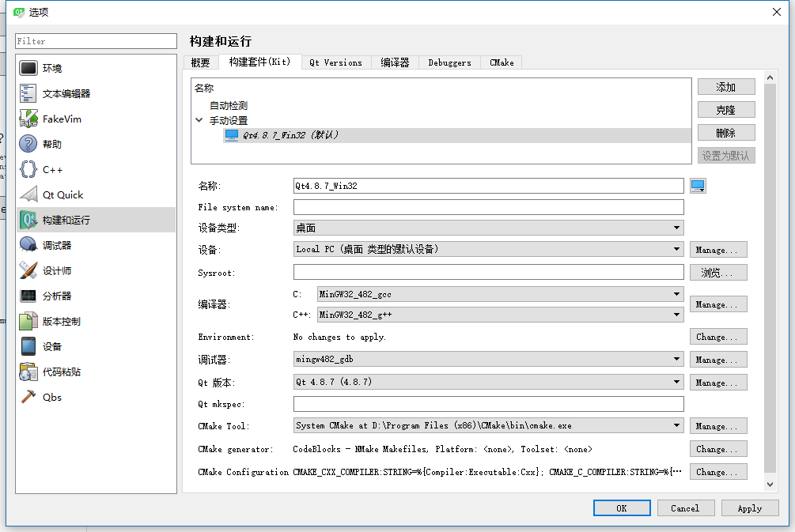Close the 选项 dialog window
This screenshot has height=532, width=795.
pos(776,12)
